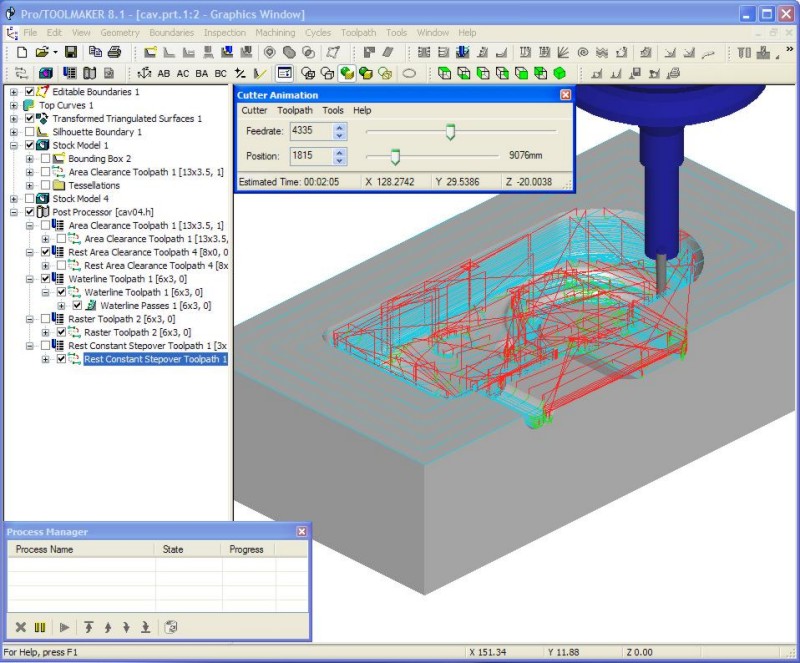Open the dropdown arrow beside the open folder icon

pyautogui.click(x=55, y=52)
